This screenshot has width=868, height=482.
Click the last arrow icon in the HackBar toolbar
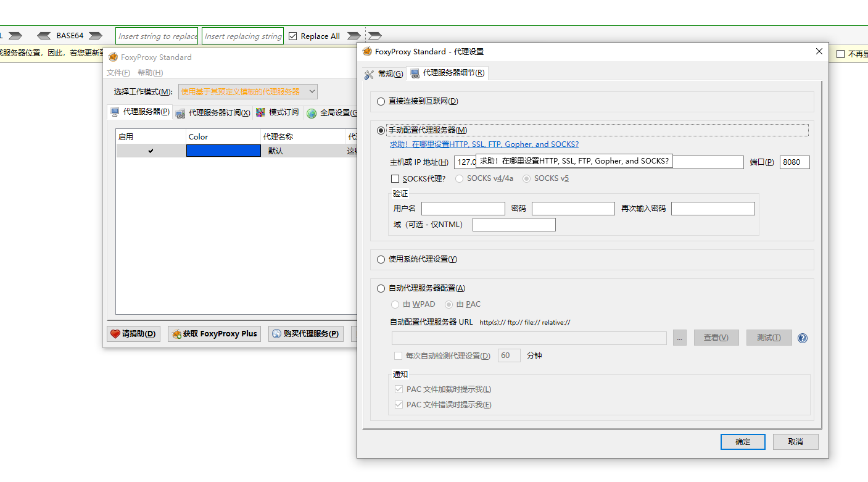point(375,36)
